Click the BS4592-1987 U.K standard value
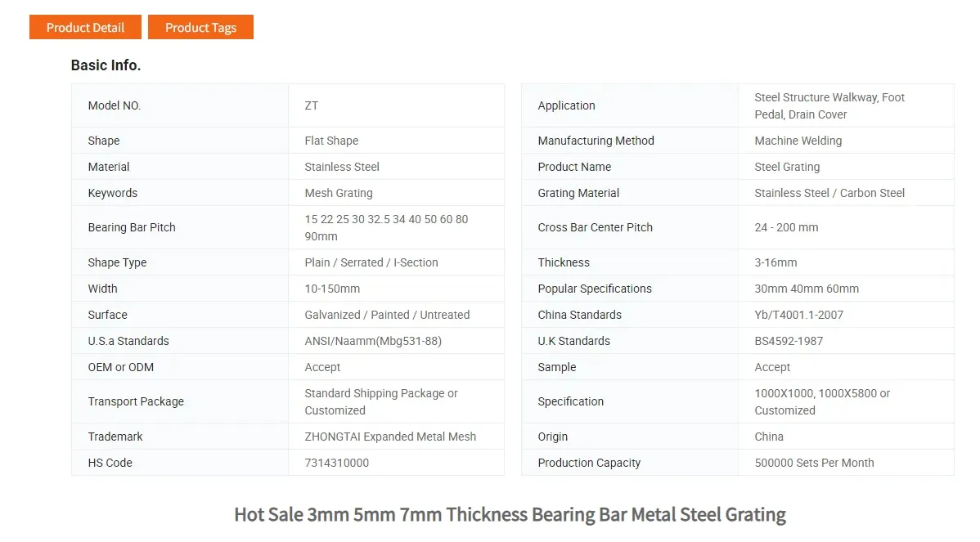Screen dimensions: 980x542 [789, 341]
